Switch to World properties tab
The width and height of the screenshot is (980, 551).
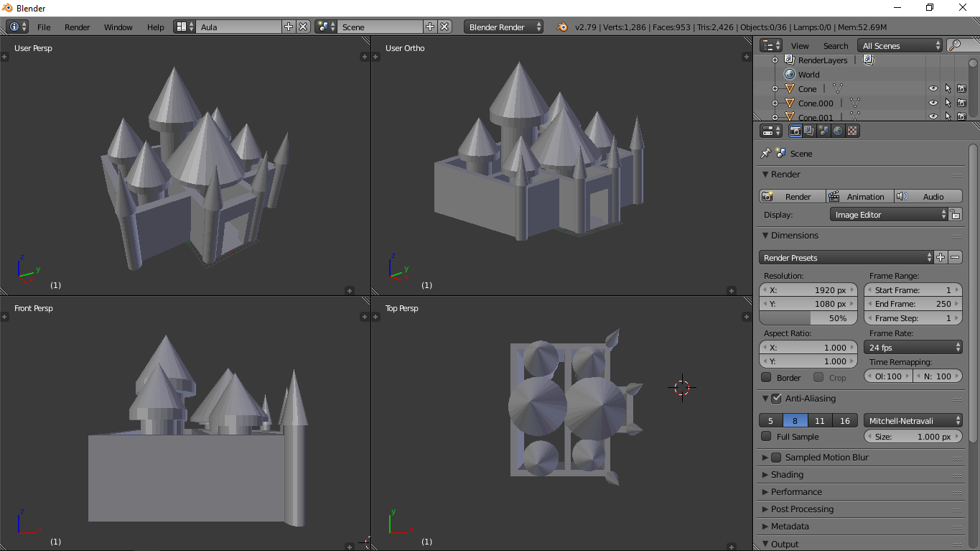(838, 131)
